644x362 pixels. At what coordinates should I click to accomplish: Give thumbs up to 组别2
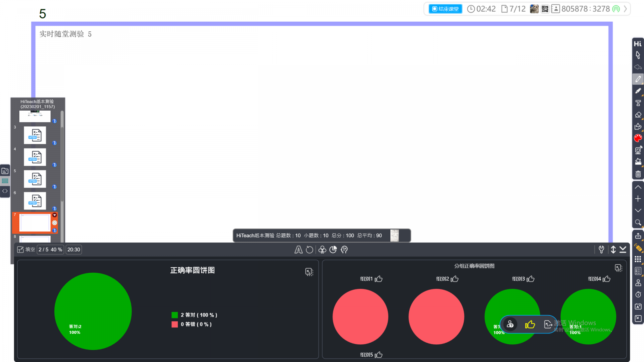pos(455,279)
